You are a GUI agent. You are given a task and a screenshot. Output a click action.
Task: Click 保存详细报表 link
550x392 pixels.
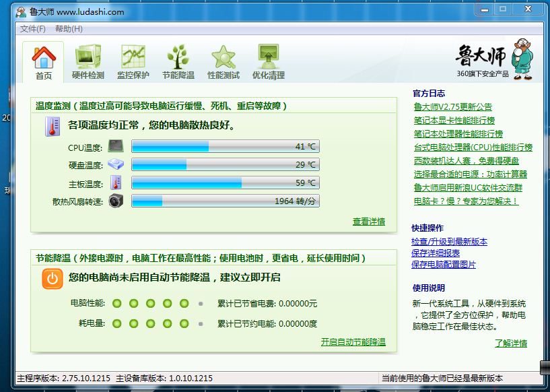(436, 253)
